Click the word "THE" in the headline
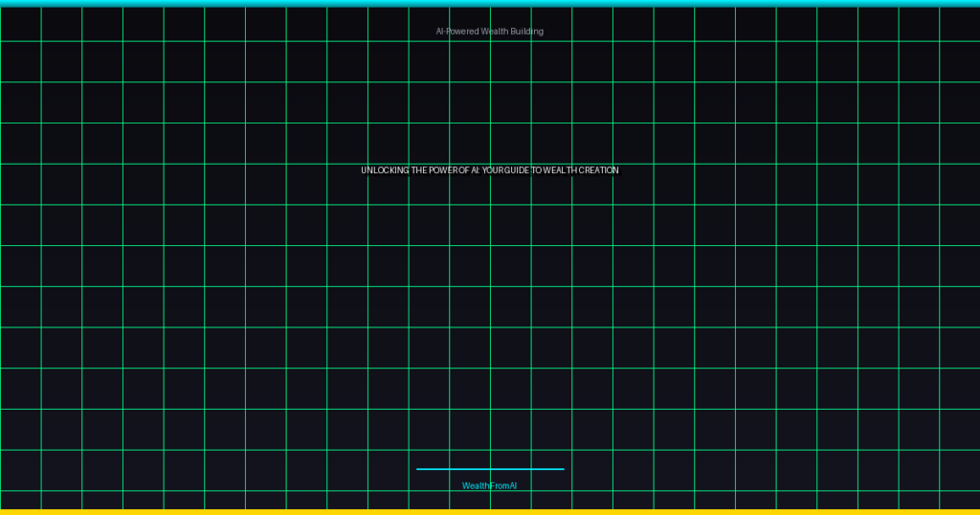Viewport: 980px width, 515px height. point(420,170)
